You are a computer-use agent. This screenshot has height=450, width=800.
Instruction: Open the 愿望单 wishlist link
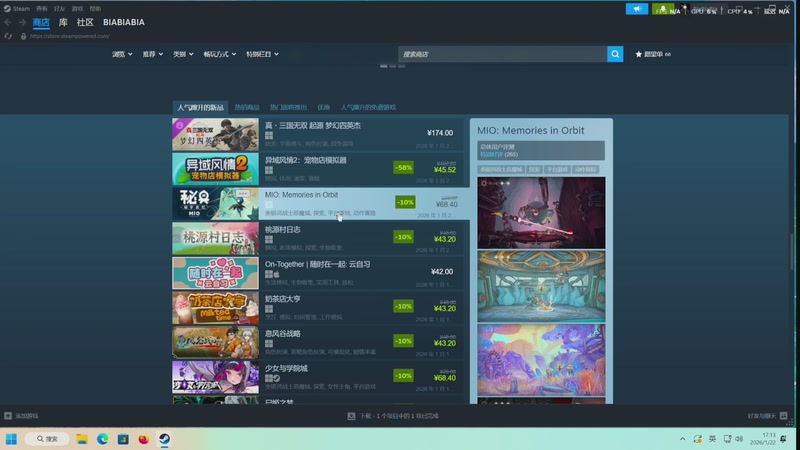[653, 54]
